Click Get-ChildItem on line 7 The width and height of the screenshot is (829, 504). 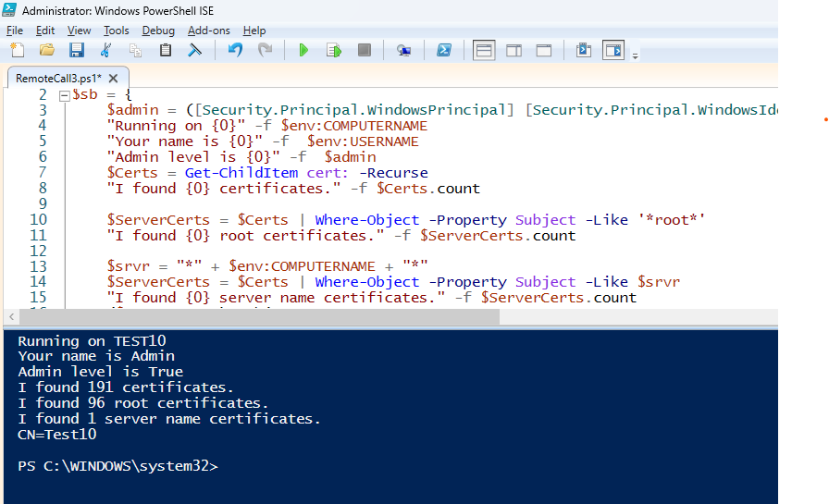pos(241,173)
